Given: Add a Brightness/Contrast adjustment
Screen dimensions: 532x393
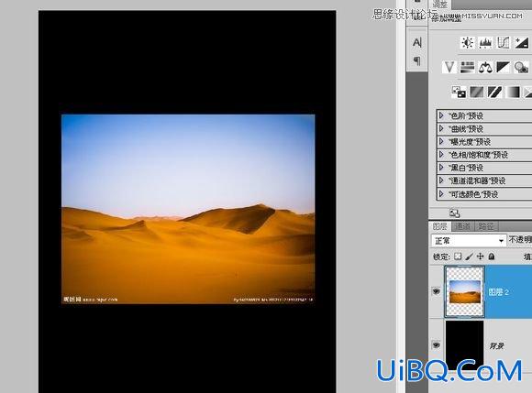Looking at the screenshot, I should (x=468, y=43).
